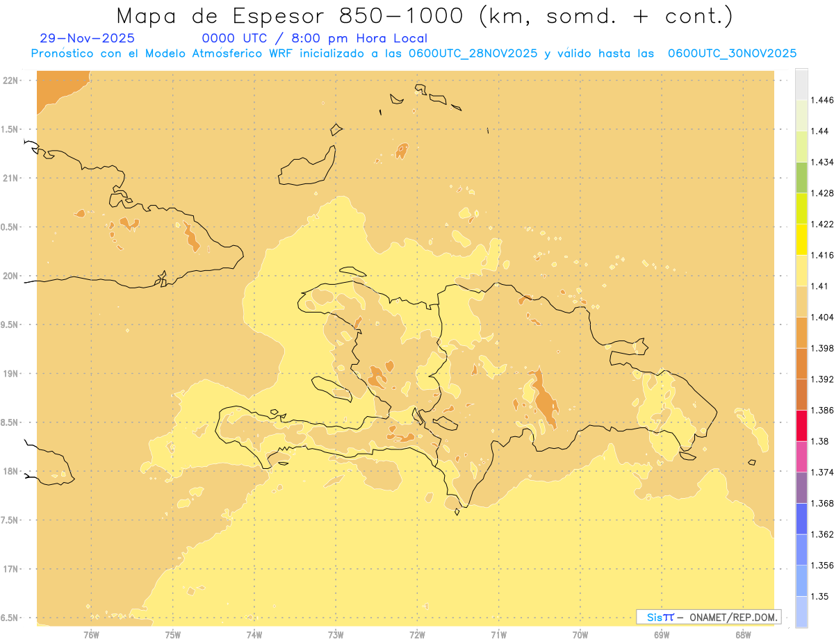
Task: Pick the orange swatch between 1.398 and 1.404
Action: 801,333
